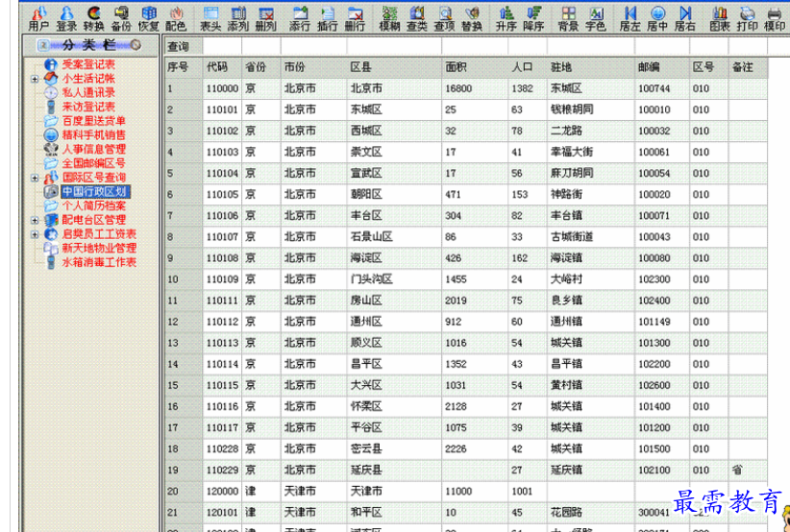Open 人事信息管理 in the category tree
The width and height of the screenshot is (790, 532).
click(93, 149)
